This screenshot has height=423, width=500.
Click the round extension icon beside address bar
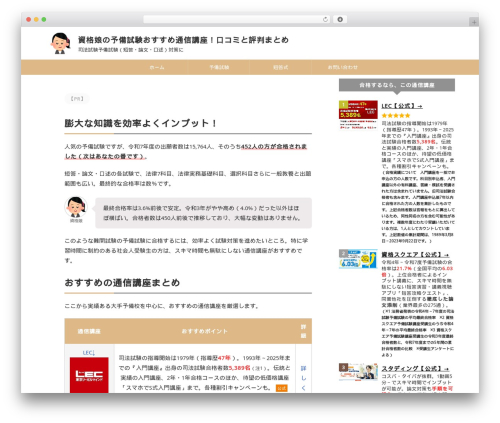340,19
